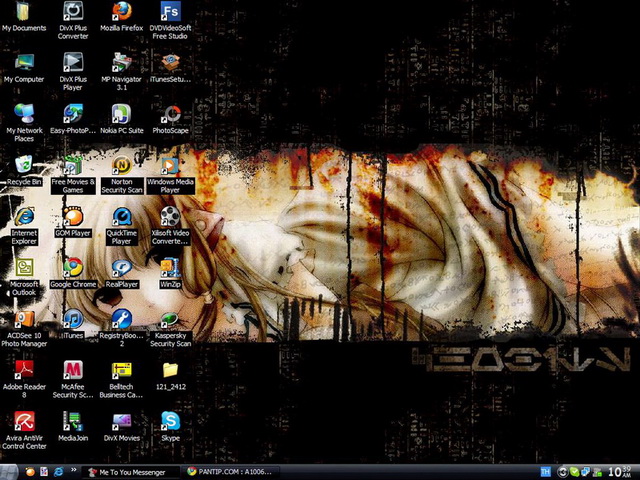
Task: Open the My Documents folder icon
Action: point(24,11)
